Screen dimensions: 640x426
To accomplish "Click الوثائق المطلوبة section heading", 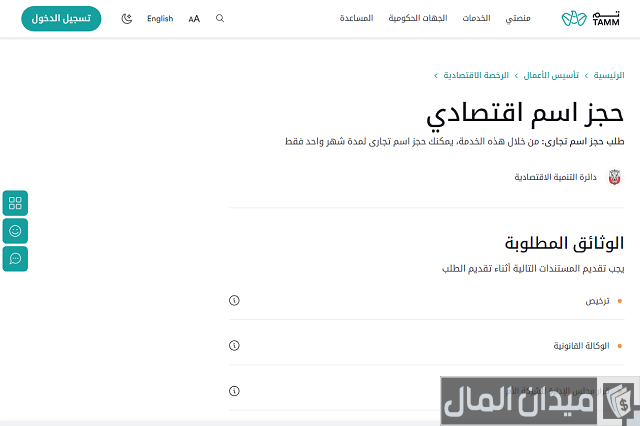I will [564, 243].
